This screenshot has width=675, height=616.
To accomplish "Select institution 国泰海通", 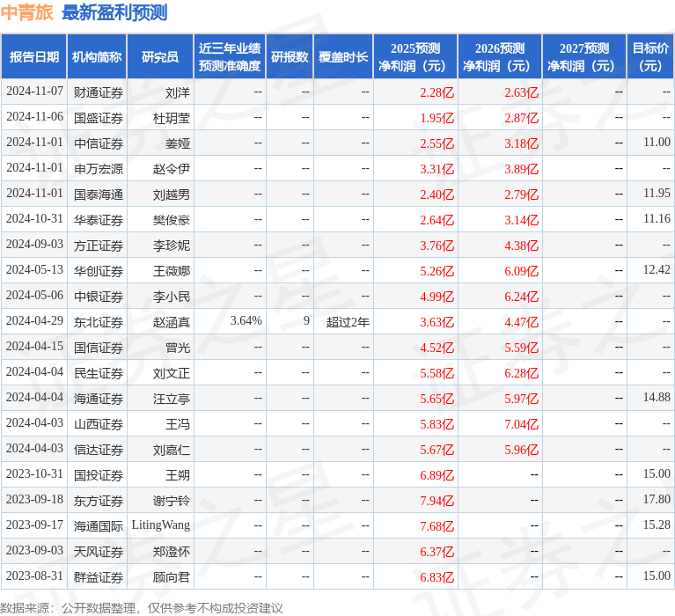I will (x=99, y=194).
